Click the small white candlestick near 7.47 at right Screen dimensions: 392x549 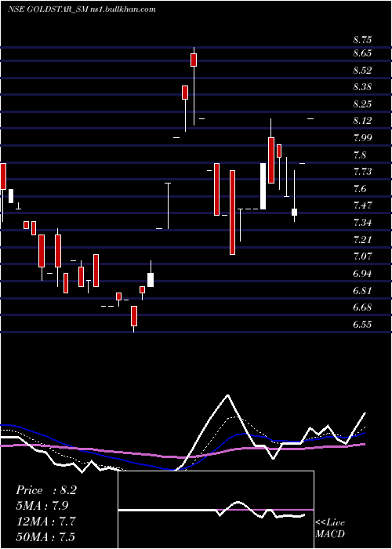coord(294,212)
